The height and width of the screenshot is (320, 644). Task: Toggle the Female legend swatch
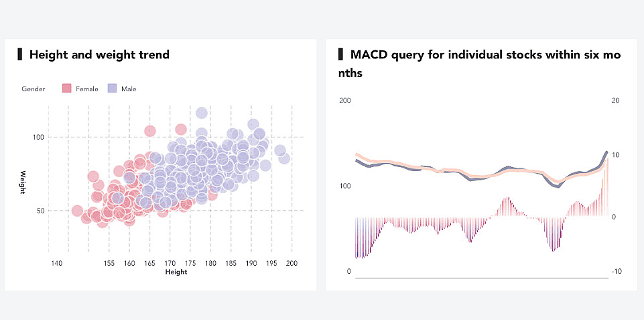66,89
